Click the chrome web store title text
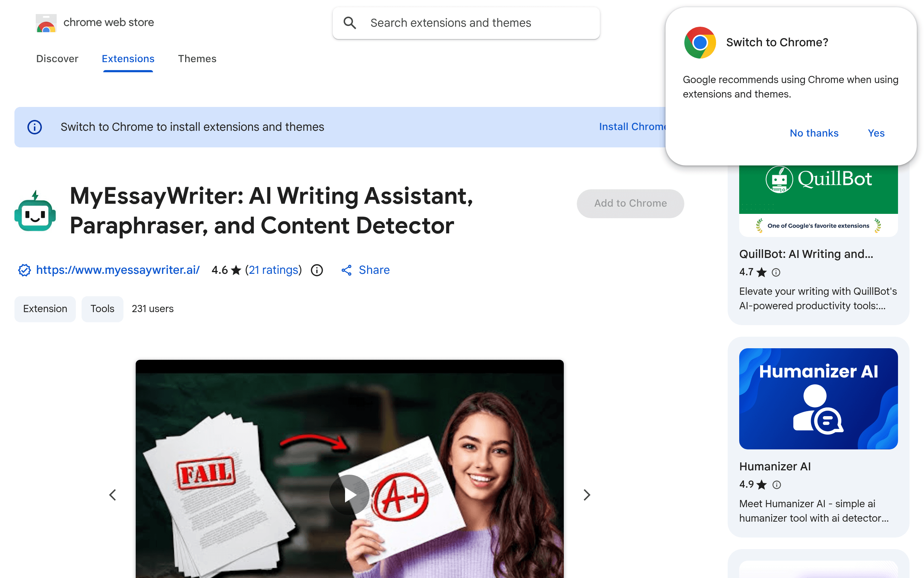 pyautogui.click(x=108, y=22)
